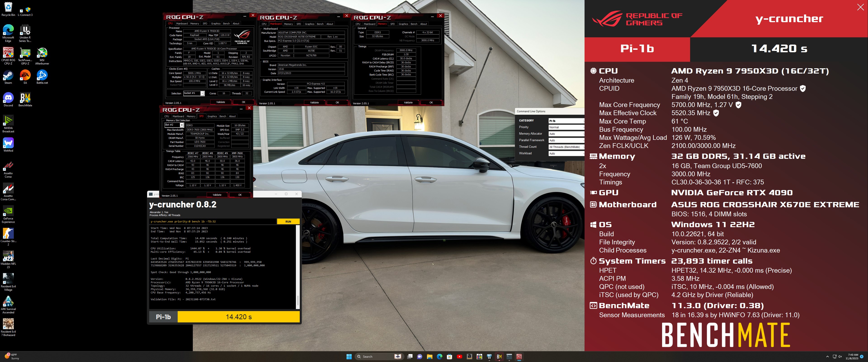The image size is (868, 362).
Task: Switch to CPU tab in SPD CPU-Z window
Action: [x=167, y=116]
